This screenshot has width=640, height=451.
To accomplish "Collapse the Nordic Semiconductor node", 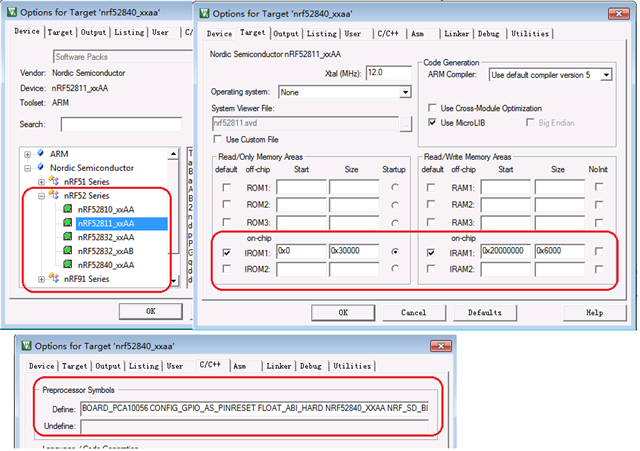I will pyautogui.click(x=27, y=168).
